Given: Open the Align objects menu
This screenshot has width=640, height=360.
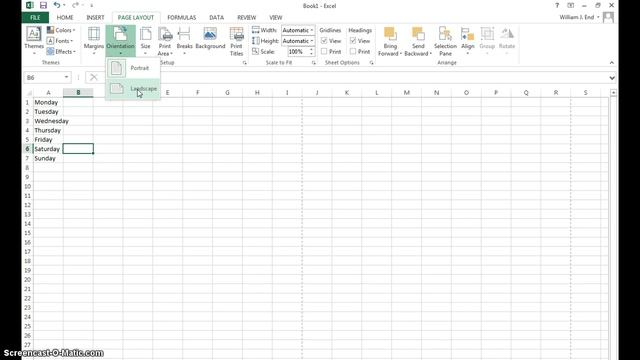Looking at the screenshot, I should (x=468, y=41).
